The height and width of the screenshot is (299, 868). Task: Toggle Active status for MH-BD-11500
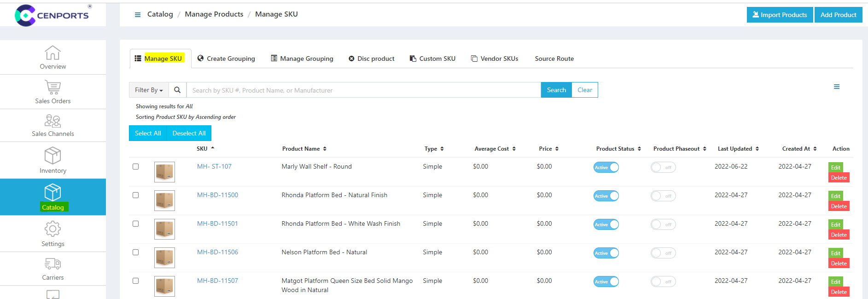pyautogui.click(x=606, y=196)
